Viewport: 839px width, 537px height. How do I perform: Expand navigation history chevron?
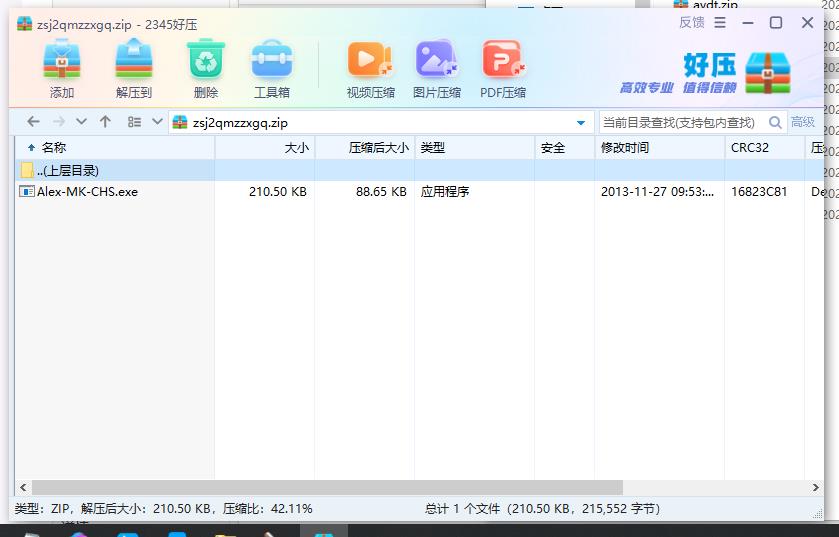click(81, 122)
